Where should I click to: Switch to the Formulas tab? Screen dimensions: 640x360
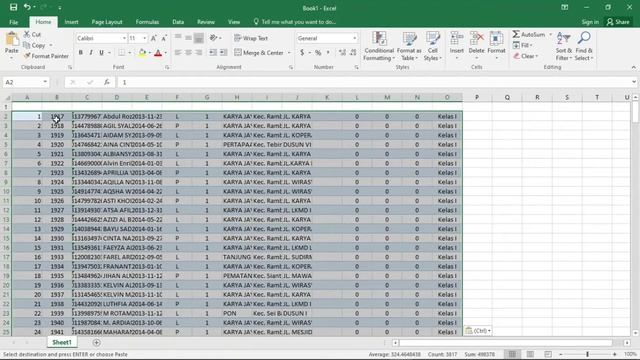pyautogui.click(x=147, y=22)
